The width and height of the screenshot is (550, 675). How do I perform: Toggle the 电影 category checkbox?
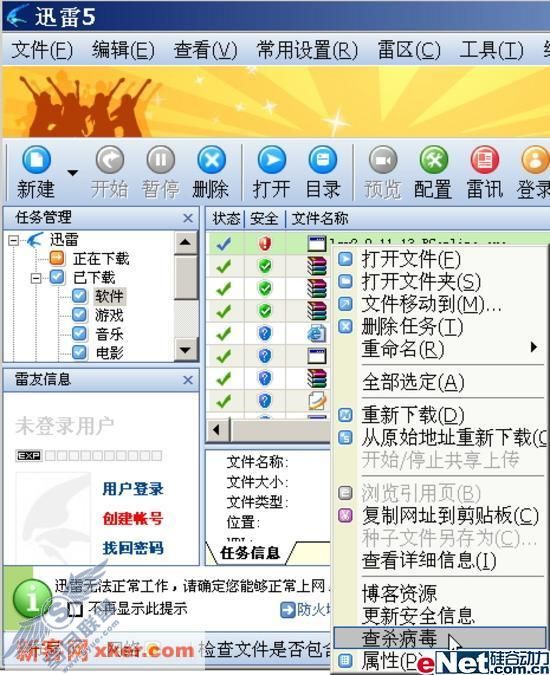click(79, 352)
